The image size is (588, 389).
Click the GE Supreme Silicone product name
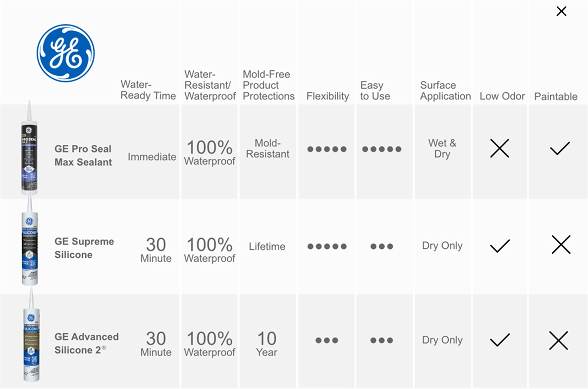coord(84,248)
